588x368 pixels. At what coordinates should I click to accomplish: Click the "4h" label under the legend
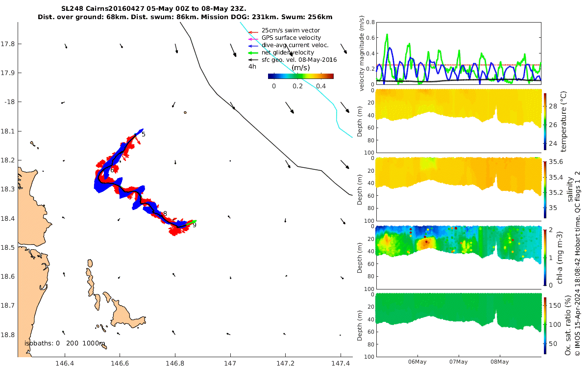pyautogui.click(x=252, y=66)
